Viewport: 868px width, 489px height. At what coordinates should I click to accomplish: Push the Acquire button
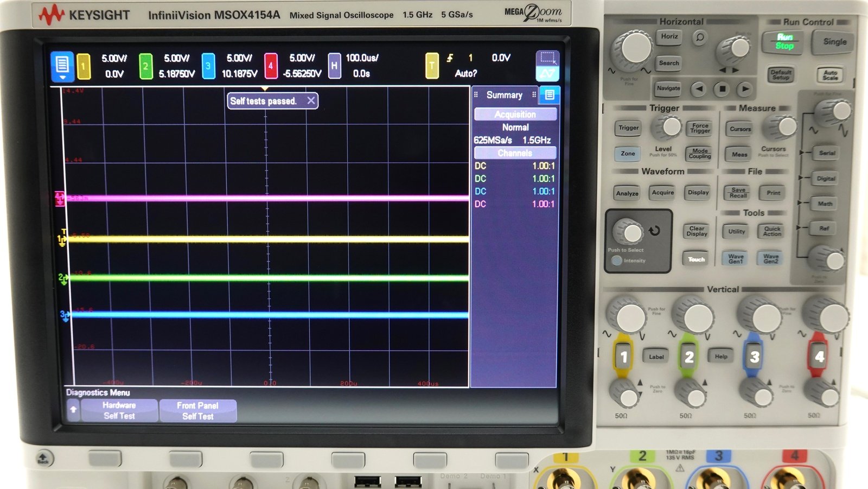pyautogui.click(x=663, y=193)
